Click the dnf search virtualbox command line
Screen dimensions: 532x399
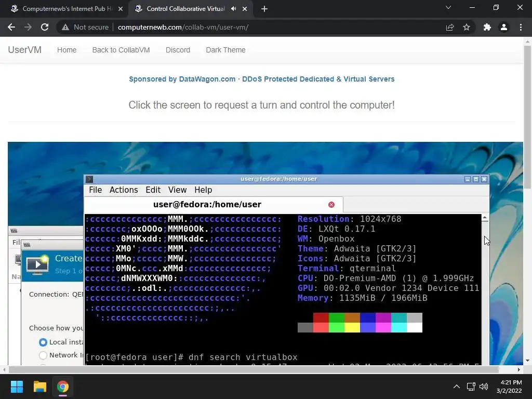[x=191, y=357]
